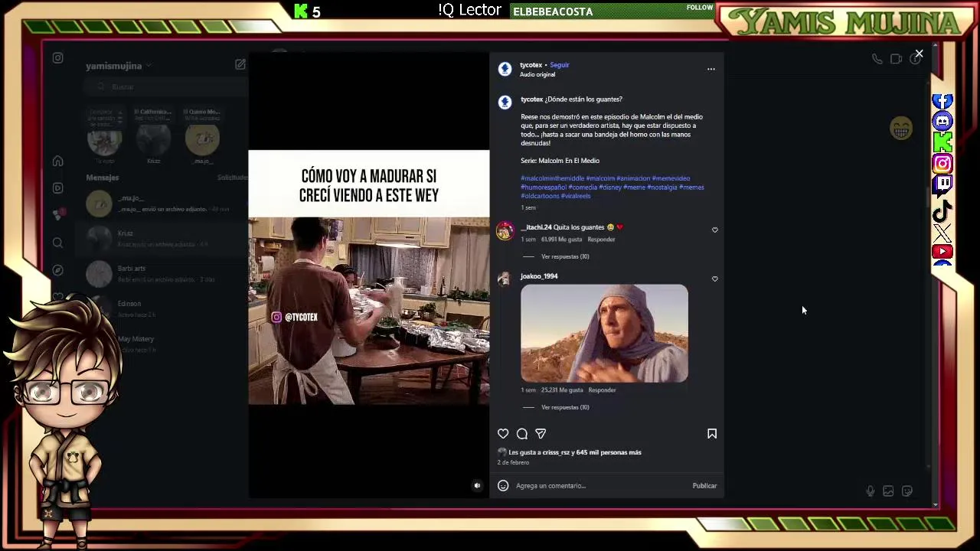
Task: Open the comment bubble icon on post
Action: 522,434
